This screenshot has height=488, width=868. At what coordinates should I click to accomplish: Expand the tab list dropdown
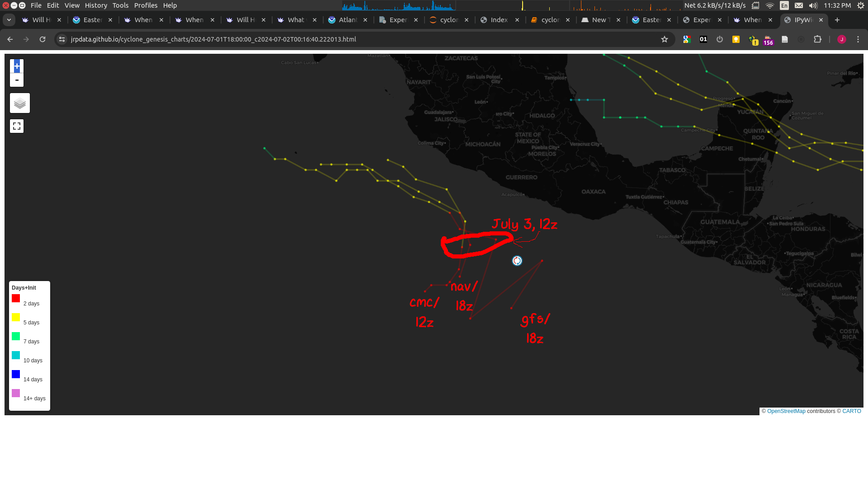click(9, 20)
